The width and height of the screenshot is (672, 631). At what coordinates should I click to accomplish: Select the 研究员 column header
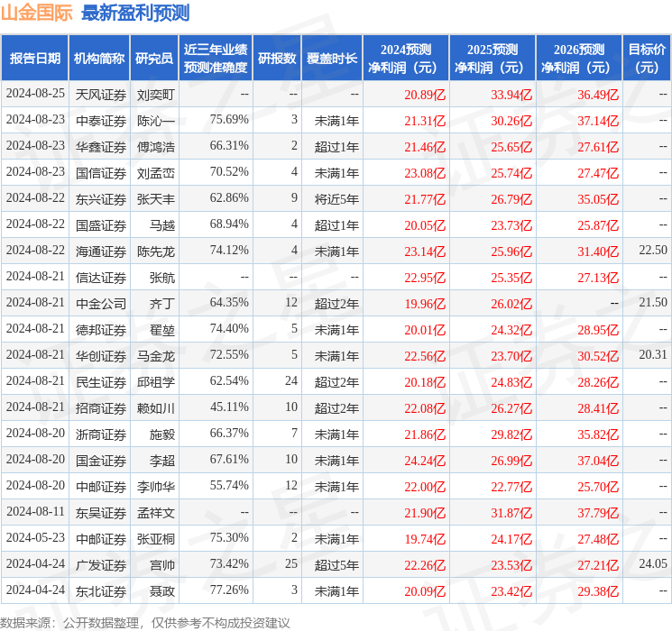154,59
